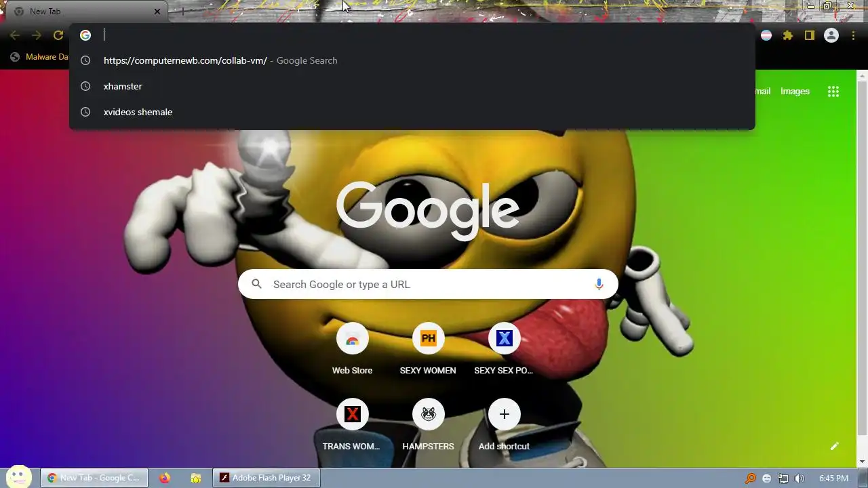Click the magnifier icon in search box
Screen dimensions: 868x488
[x=256, y=284]
